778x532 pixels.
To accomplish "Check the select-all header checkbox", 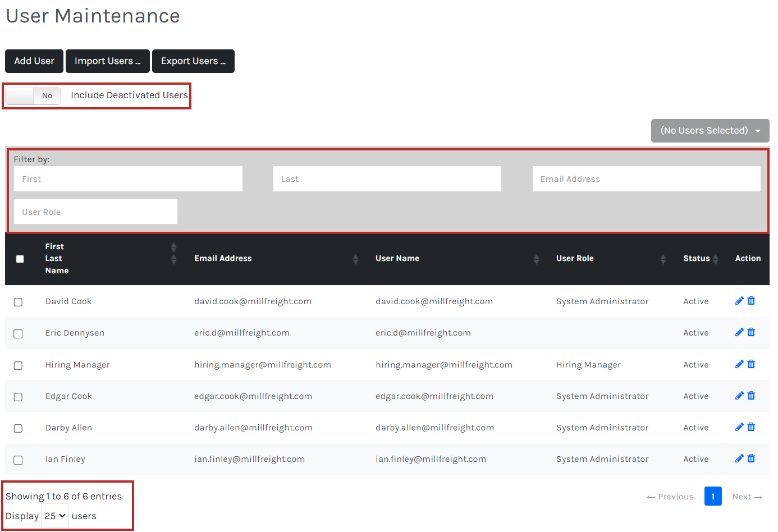I will click(x=20, y=259).
